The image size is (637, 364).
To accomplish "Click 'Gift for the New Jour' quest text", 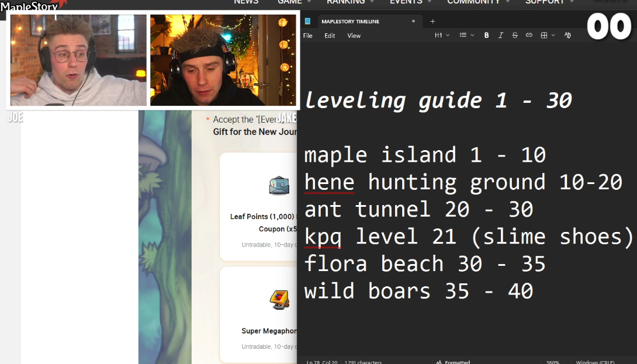I will (x=255, y=132).
